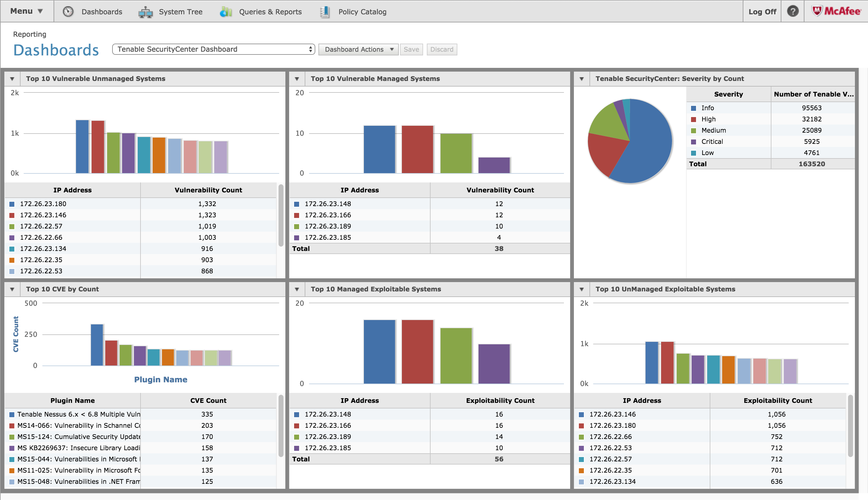This screenshot has height=500, width=868.
Task: Select row 172.26.22.66 with Exploitability Count 752
Action: click(x=710, y=437)
